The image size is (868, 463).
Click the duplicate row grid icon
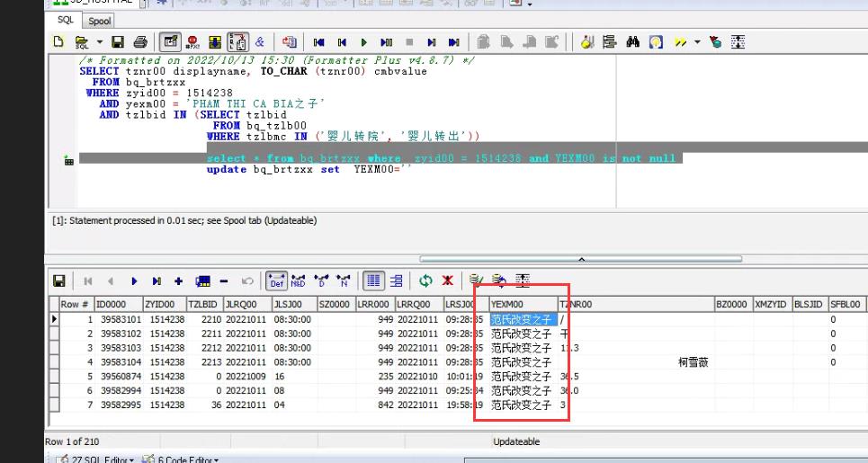click(x=202, y=281)
